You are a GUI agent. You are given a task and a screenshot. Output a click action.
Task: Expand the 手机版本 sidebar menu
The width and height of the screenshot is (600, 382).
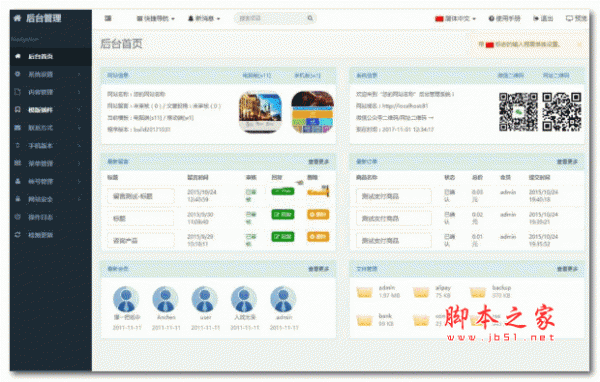pyautogui.click(x=51, y=146)
